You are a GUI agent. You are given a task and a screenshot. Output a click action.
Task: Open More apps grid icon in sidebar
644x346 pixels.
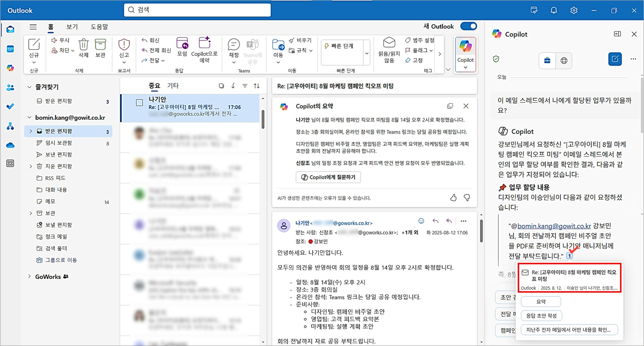[x=10, y=163]
